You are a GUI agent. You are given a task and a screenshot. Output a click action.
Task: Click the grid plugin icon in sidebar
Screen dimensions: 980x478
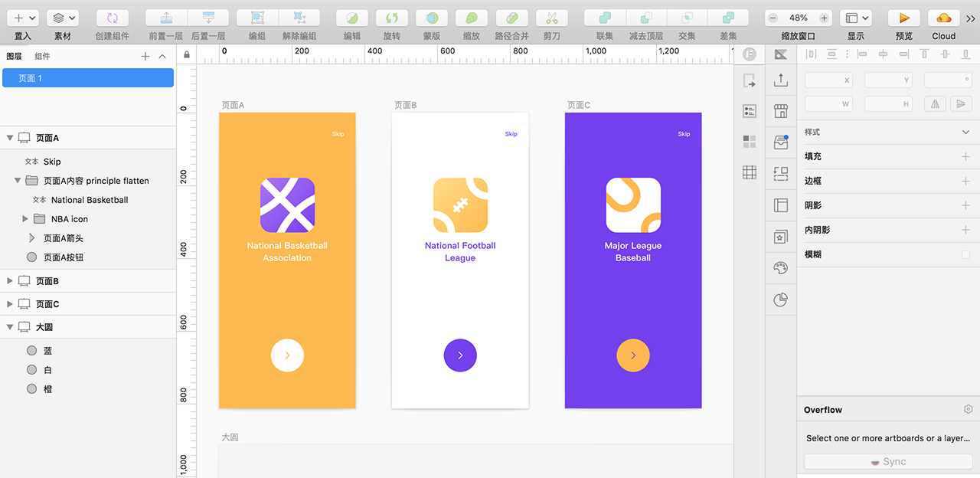click(750, 172)
